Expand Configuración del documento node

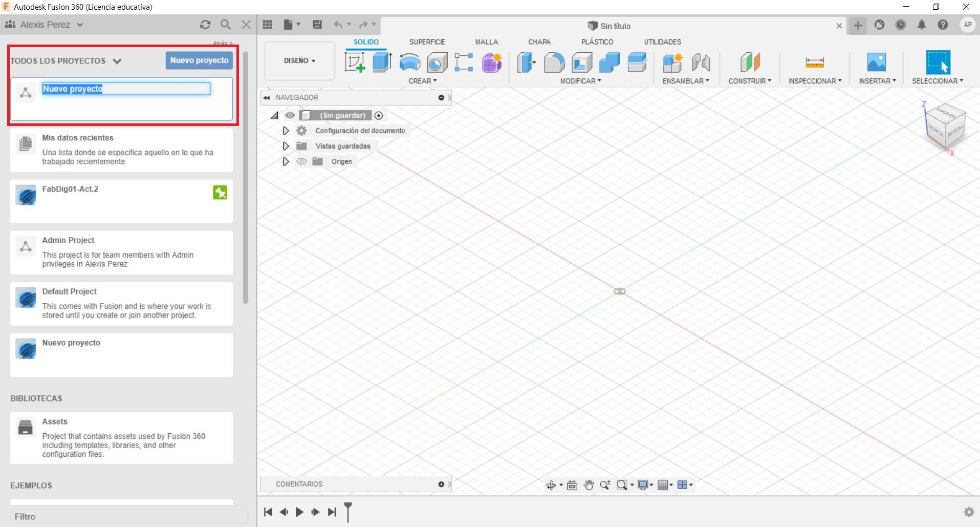(286, 131)
